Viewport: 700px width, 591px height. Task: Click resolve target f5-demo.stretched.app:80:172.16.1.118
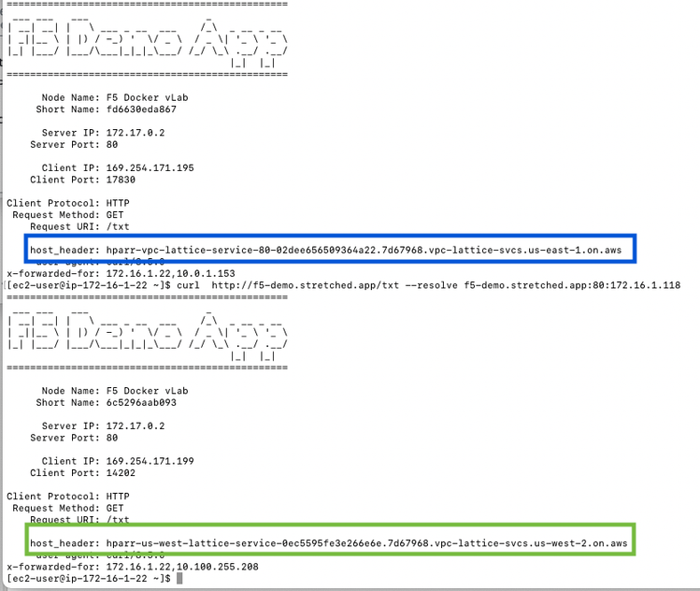click(572, 285)
